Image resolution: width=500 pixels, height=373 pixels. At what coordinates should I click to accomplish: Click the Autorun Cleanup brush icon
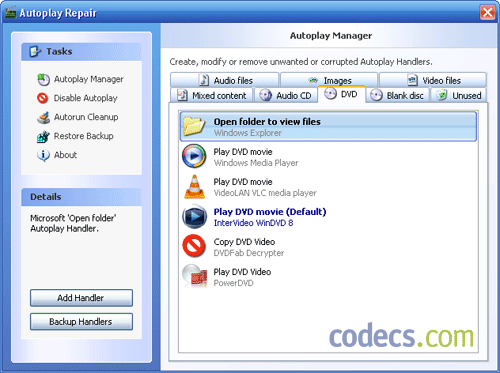coord(43,117)
